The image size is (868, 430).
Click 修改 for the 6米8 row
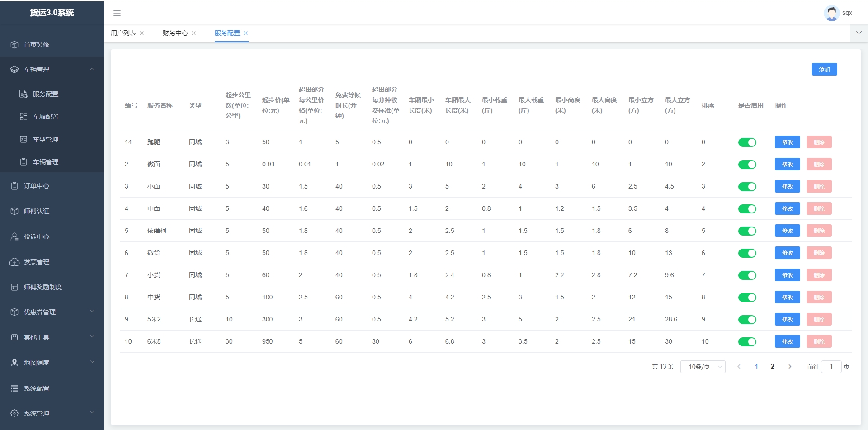pyautogui.click(x=788, y=341)
